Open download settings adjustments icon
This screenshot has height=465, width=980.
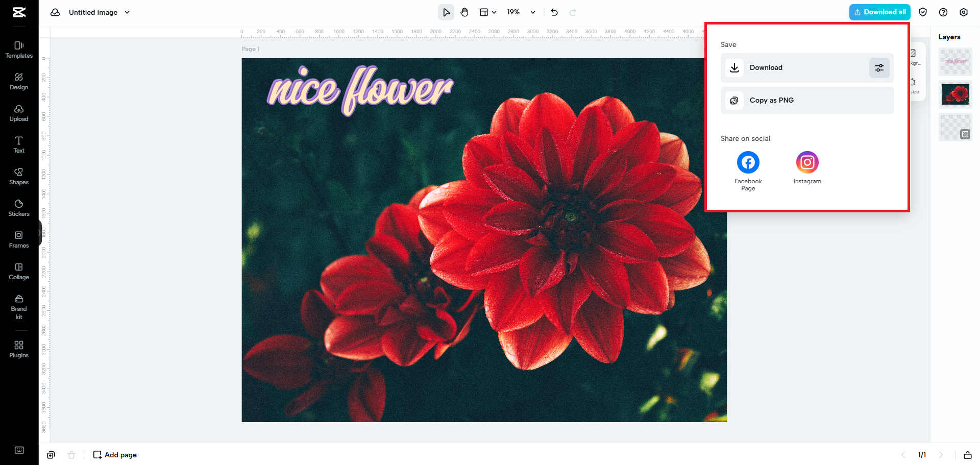[878, 67]
